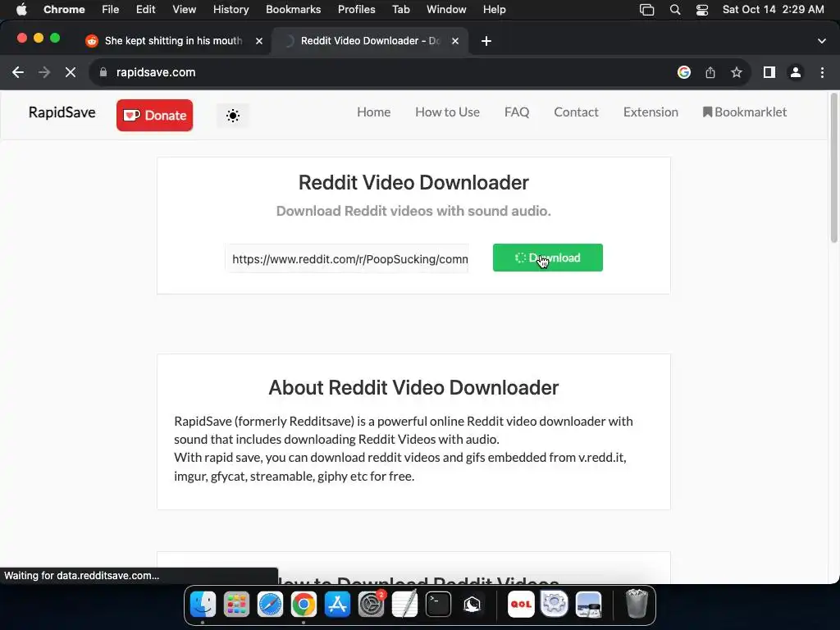The image size is (840, 630).
Task: Open the Tab menu
Action: click(400, 10)
